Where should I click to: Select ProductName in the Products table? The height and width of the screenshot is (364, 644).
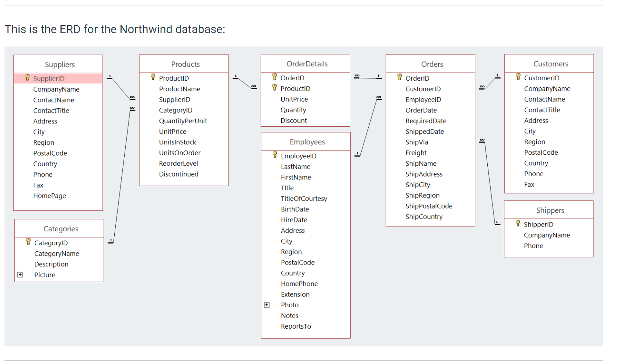(x=180, y=89)
